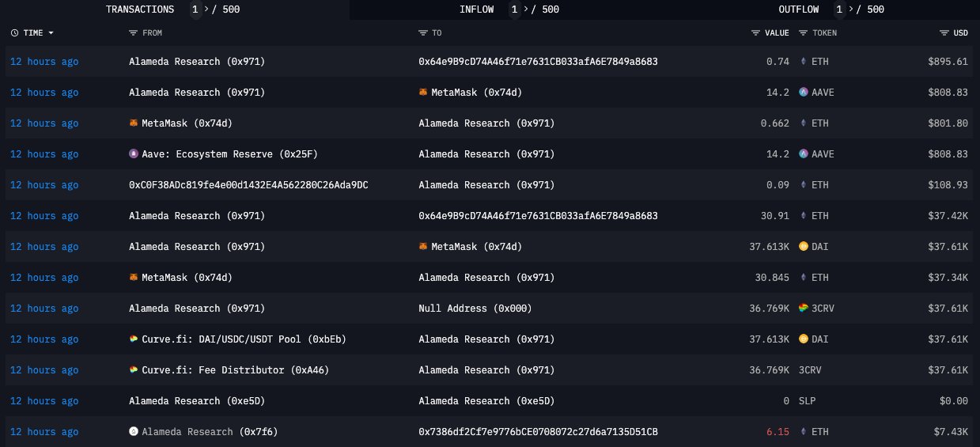This screenshot has width=980, height=447.
Task: Click the TOKEN column header label
Action: click(x=824, y=33)
